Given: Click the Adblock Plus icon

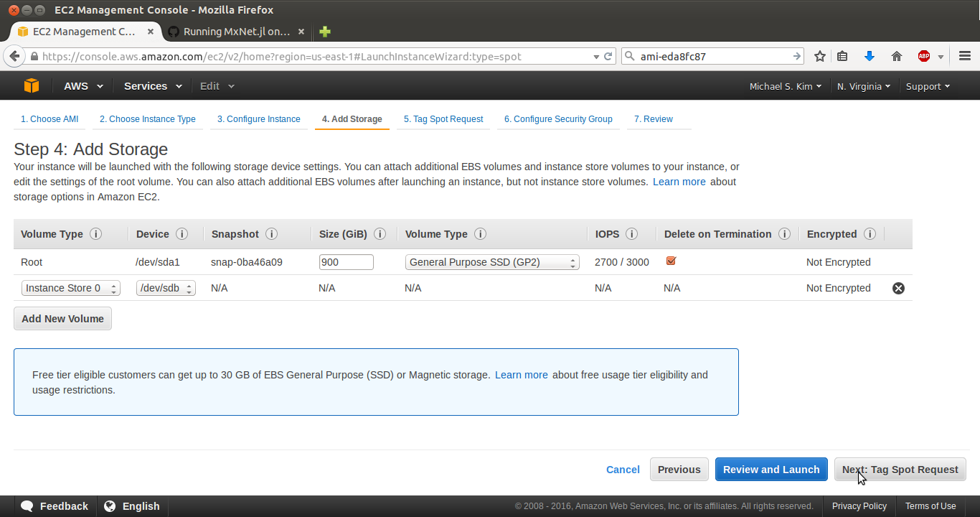Looking at the screenshot, I should 924,56.
